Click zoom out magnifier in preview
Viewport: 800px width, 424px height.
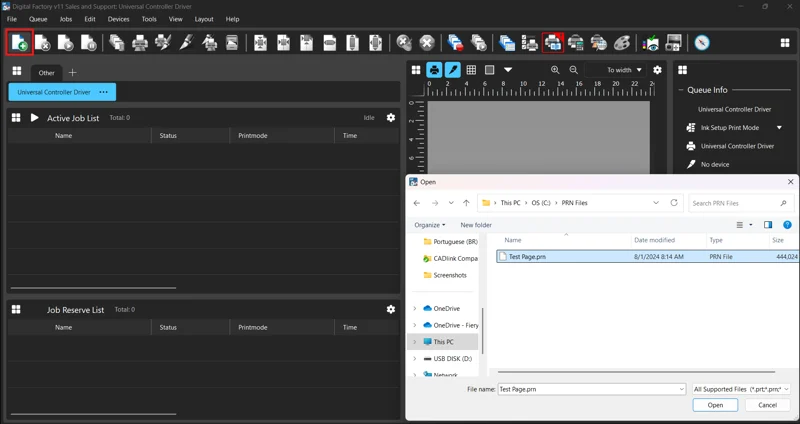click(574, 70)
